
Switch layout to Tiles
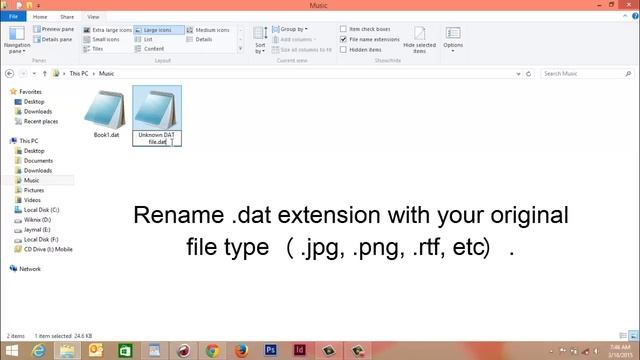[x=93, y=49]
